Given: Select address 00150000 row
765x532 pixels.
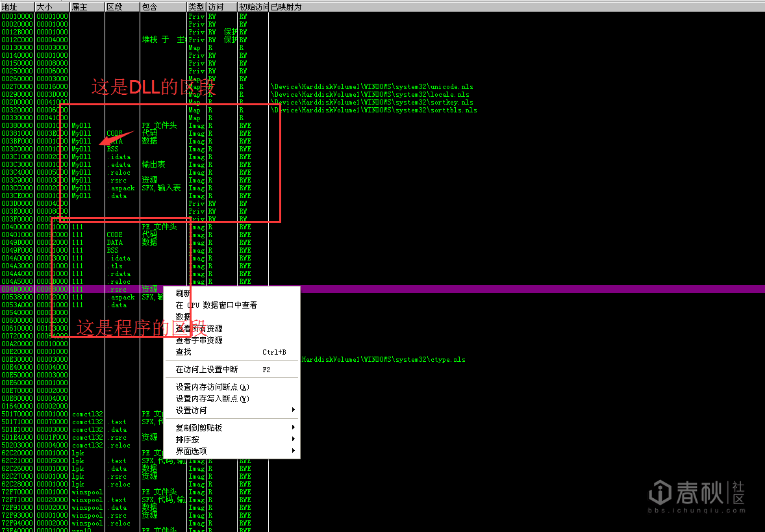Looking at the screenshot, I should pyautogui.click(x=382, y=64).
